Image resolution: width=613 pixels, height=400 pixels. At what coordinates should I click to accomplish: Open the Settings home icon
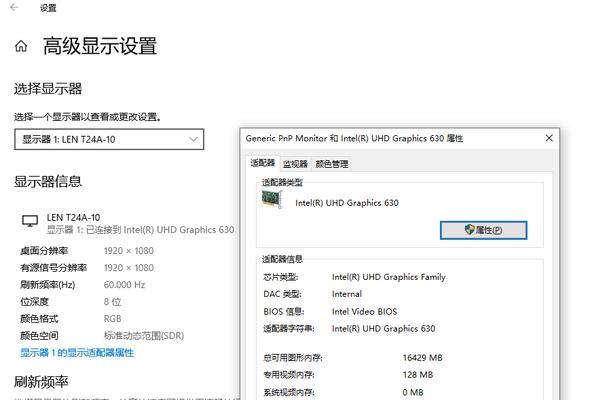(21, 46)
